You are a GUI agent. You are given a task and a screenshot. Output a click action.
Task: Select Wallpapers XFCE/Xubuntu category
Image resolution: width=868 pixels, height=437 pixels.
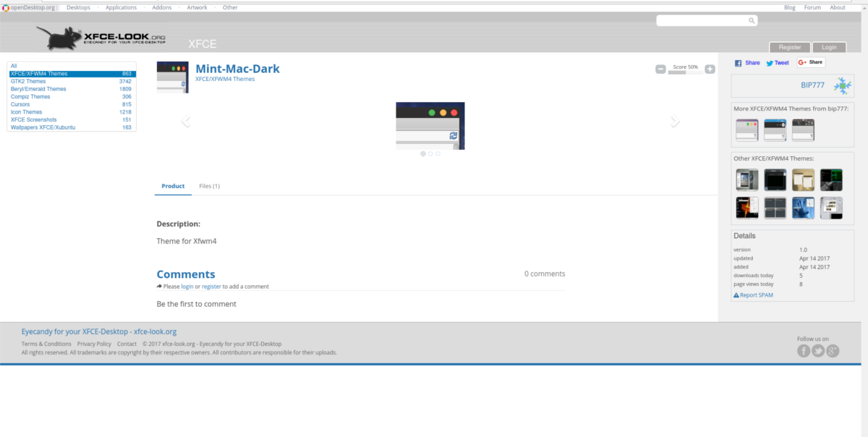[71, 127]
